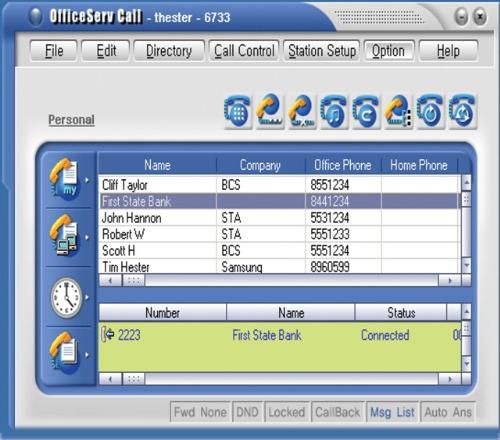Click the Office Phone column header
This screenshot has width=500, height=440.
click(x=343, y=165)
